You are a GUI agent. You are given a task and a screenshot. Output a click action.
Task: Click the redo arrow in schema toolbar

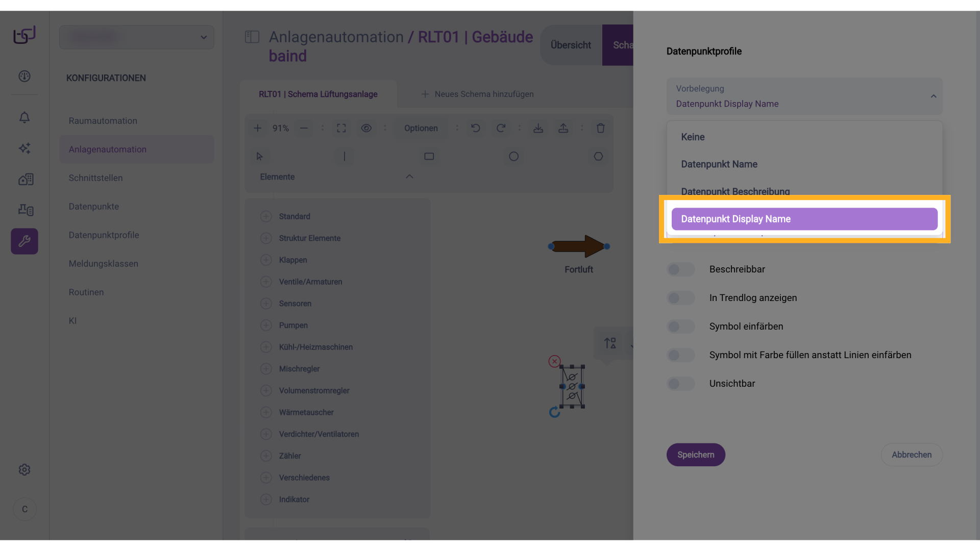click(501, 128)
